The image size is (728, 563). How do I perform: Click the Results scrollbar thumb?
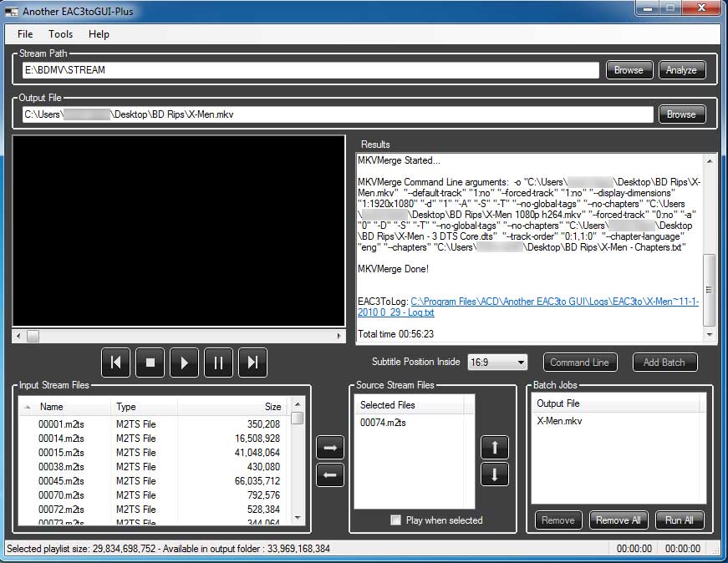coord(710,290)
